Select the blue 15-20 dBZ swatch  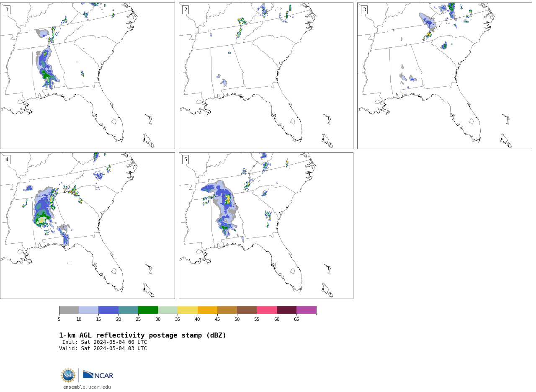click(x=108, y=310)
